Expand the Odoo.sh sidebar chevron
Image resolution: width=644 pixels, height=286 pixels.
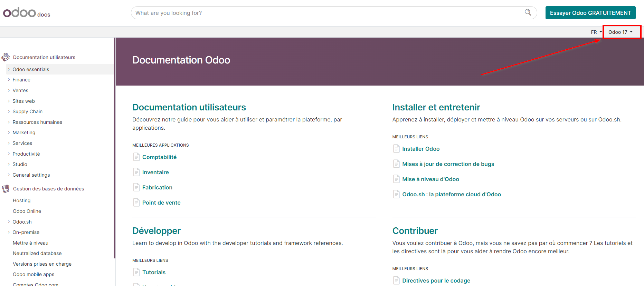[x=9, y=222]
